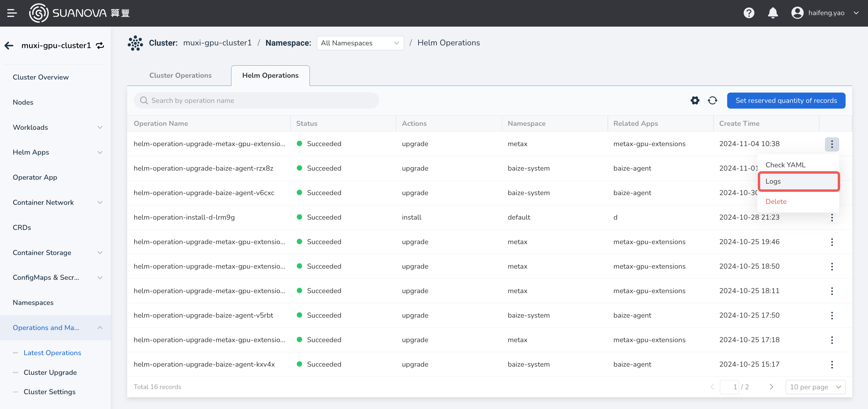
Task: Click the page number input box
Action: [729, 387]
